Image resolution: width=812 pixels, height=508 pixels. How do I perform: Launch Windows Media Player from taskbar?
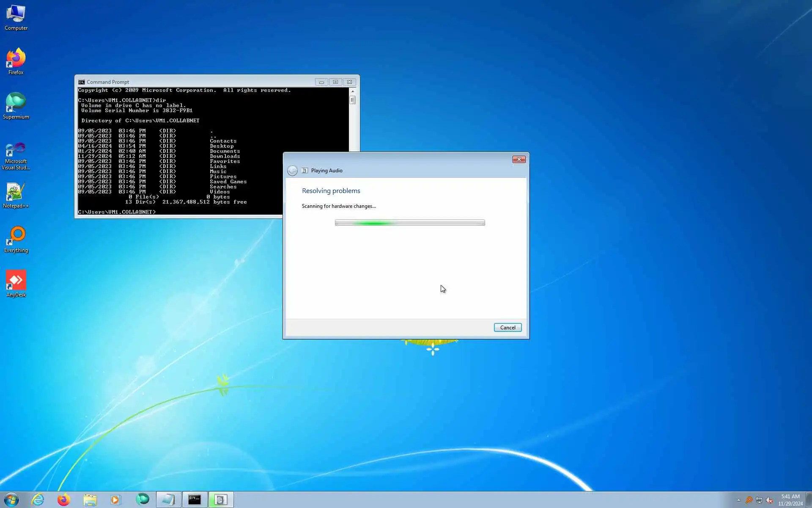115,500
